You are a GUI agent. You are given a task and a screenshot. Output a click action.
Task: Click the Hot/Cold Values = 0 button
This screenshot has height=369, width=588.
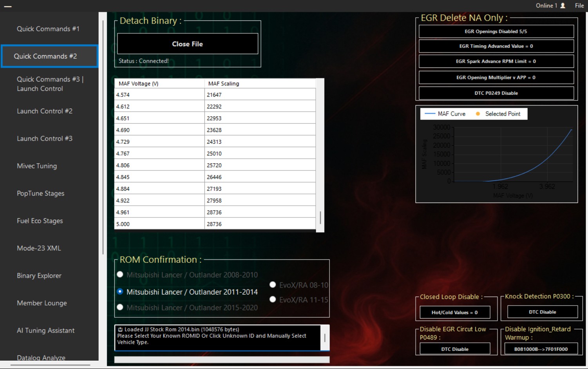pos(455,312)
